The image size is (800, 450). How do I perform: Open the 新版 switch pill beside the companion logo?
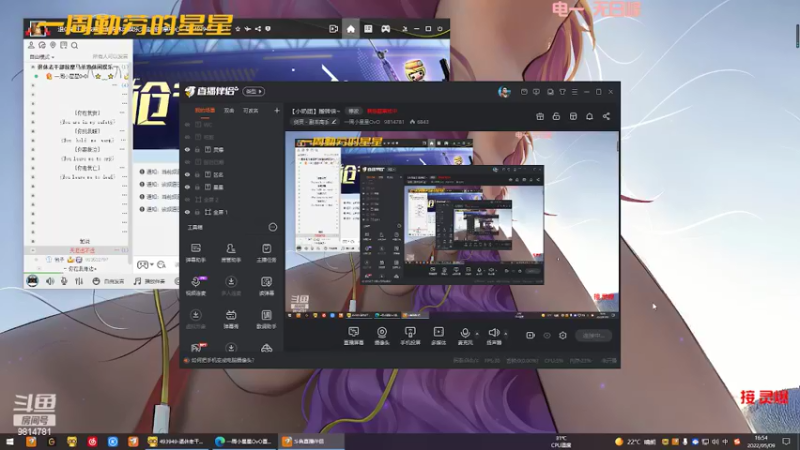click(254, 91)
